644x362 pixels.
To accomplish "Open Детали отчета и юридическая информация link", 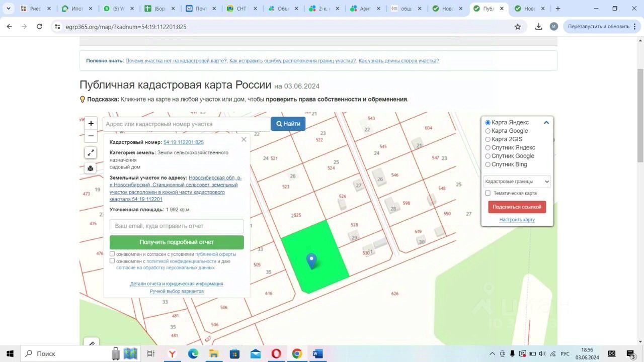I will coord(177,284).
